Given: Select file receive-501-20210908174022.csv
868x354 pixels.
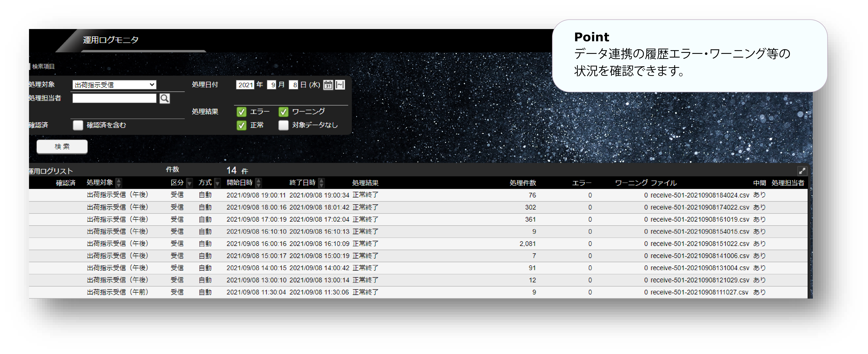Looking at the screenshot, I should pos(700,207).
